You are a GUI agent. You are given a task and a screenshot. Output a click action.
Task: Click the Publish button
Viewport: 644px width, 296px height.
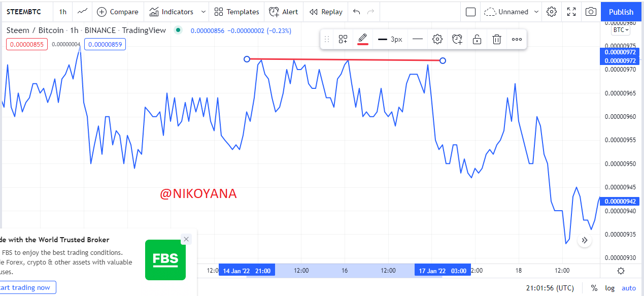pos(621,12)
